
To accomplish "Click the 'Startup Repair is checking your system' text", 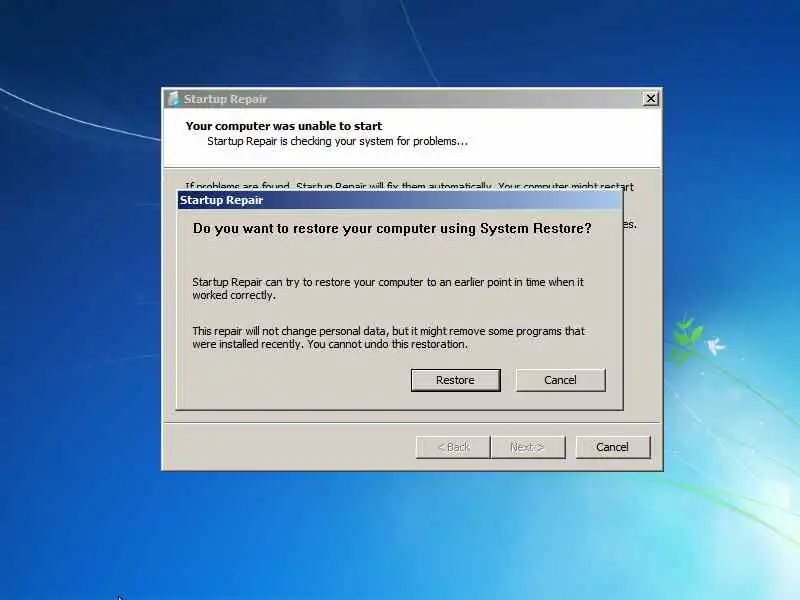I will click(337, 141).
